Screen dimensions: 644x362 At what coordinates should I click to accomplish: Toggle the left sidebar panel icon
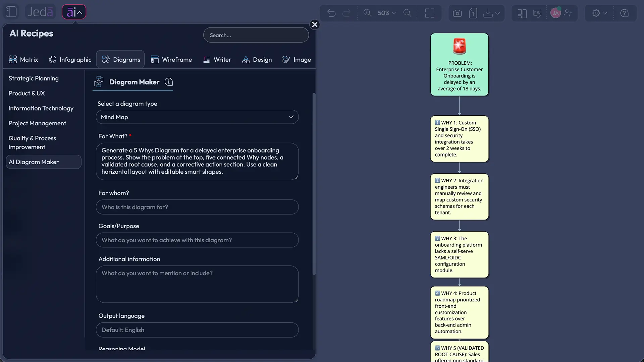(x=11, y=12)
